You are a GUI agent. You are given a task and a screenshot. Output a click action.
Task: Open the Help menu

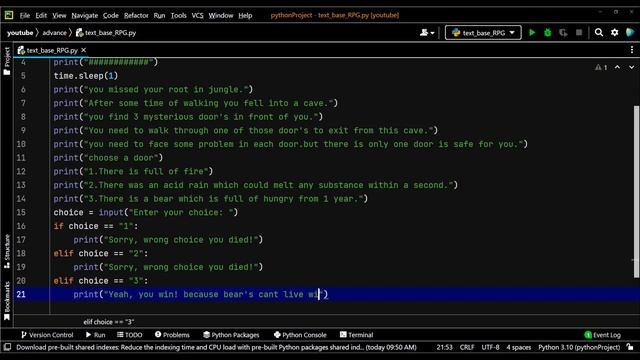click(x=245, y=16)
